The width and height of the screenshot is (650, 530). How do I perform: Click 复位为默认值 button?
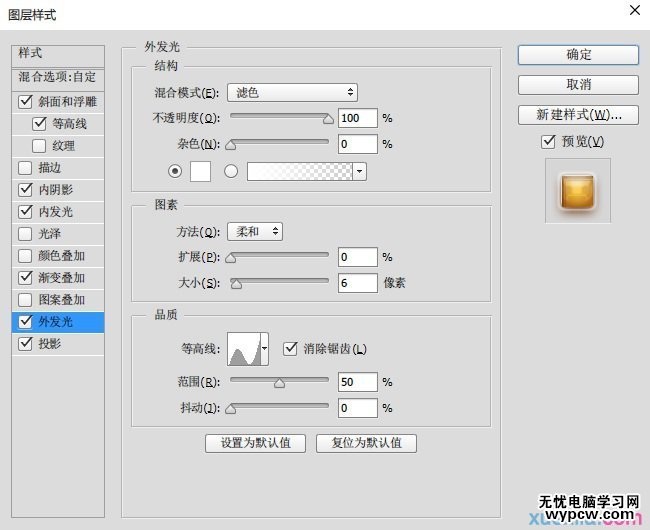coord(366,443)
